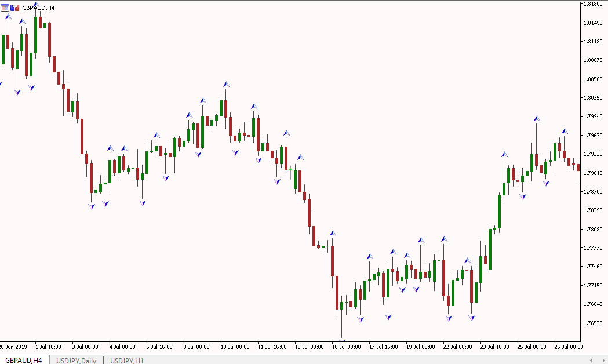The height and width of the screenshot is (364, 608).
Task: Select the down fractal arrow below the 16 Jul low
Action: pos(342,341)
